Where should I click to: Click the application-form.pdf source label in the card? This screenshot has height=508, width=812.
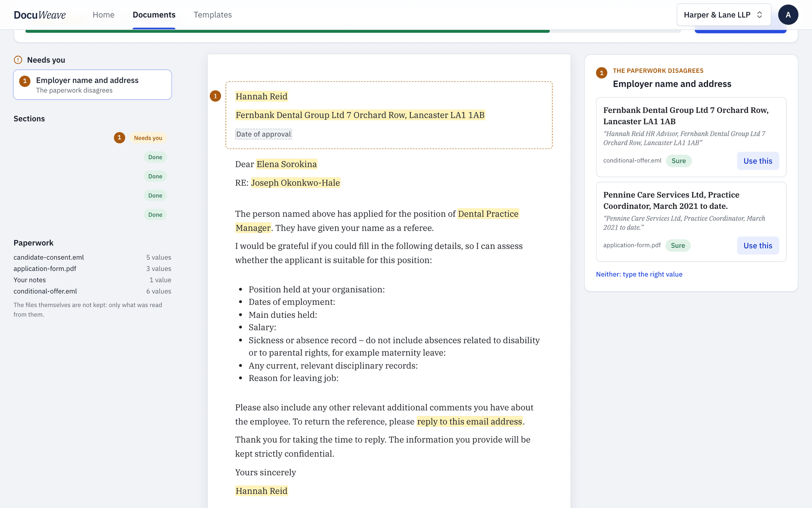(632, 245)
